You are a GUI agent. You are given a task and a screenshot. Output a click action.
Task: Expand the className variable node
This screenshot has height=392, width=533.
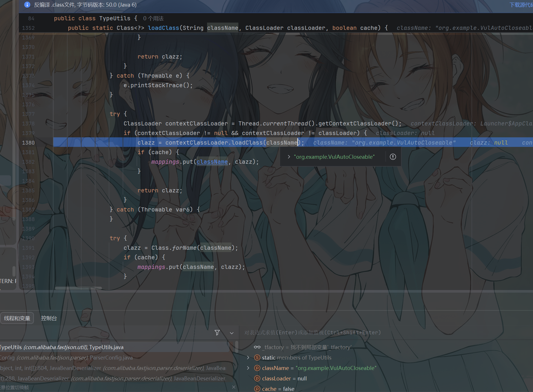tap(248, 368)
